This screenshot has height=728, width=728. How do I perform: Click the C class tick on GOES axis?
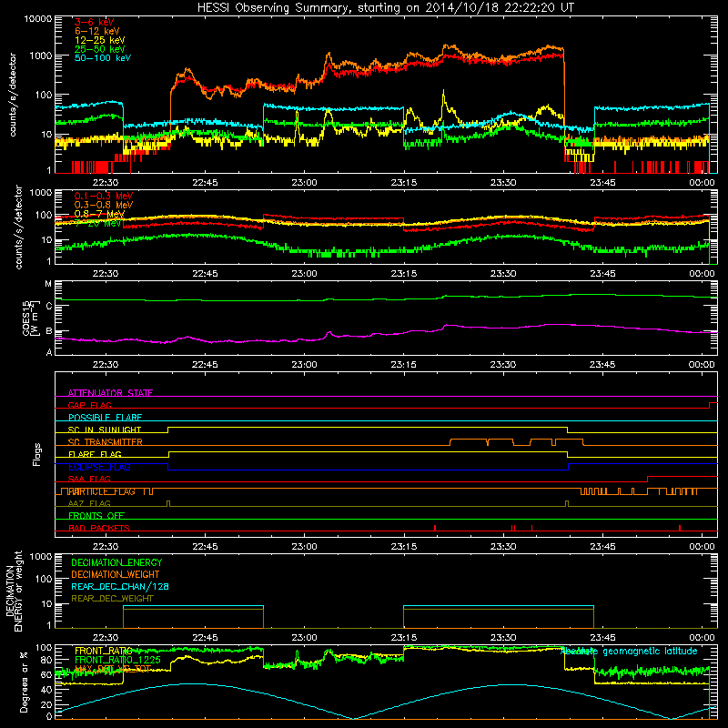49,307
